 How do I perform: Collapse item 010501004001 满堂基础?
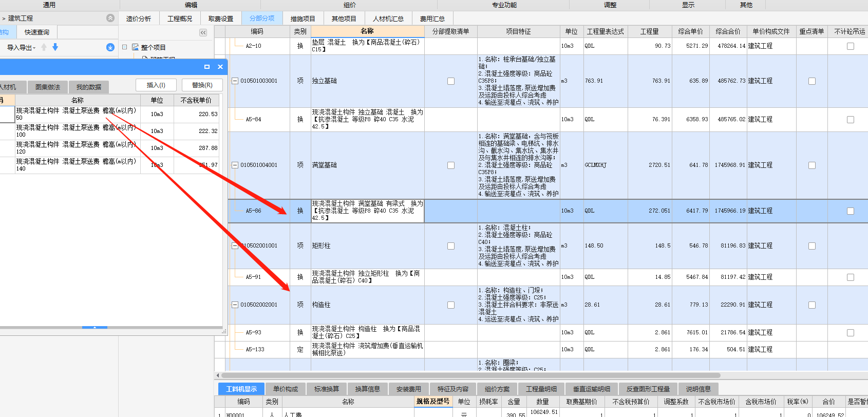pyautogui.click(x=235, y=165)
